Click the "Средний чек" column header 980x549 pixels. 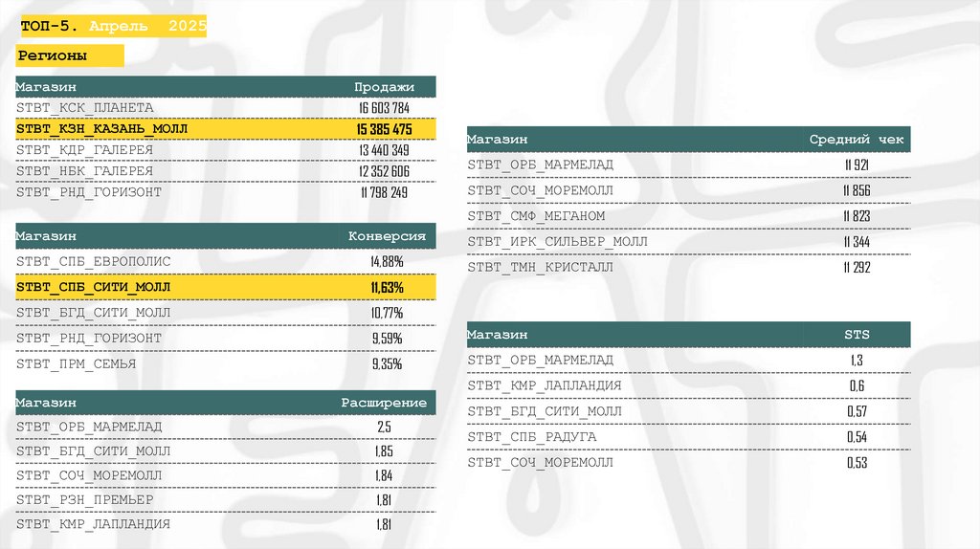[857, 140]
